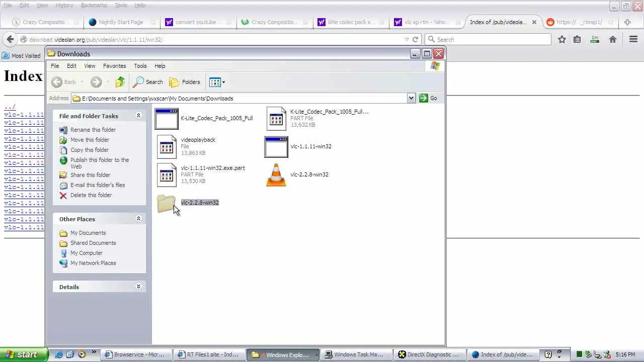Open the browser bookmarks list icon
The width and height of the screenshot is (644, 362).
pyautogui.click(x=577, y=39)
